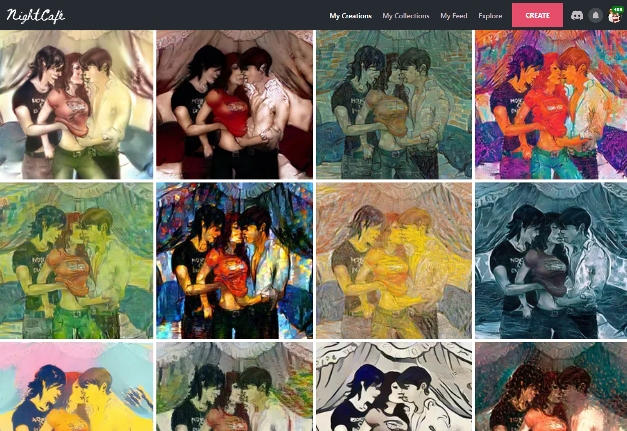Open the teal brick Van Gogh-style creation
Screen dimensions: 627x431
click(394, 104)
